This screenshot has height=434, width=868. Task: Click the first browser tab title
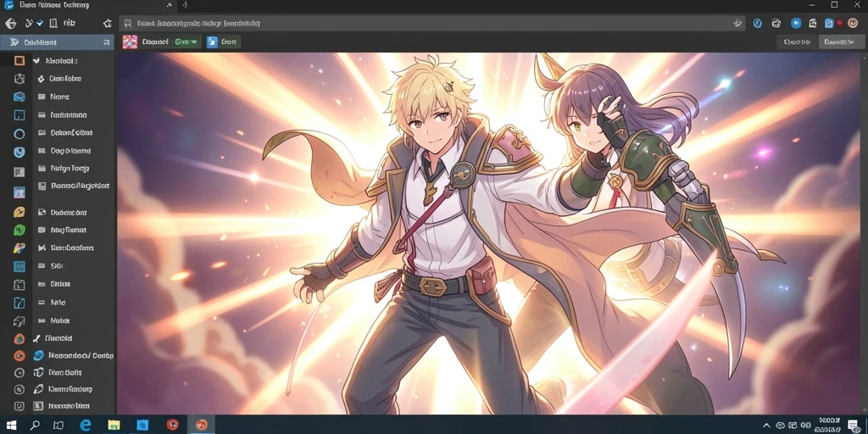point(54,5)
